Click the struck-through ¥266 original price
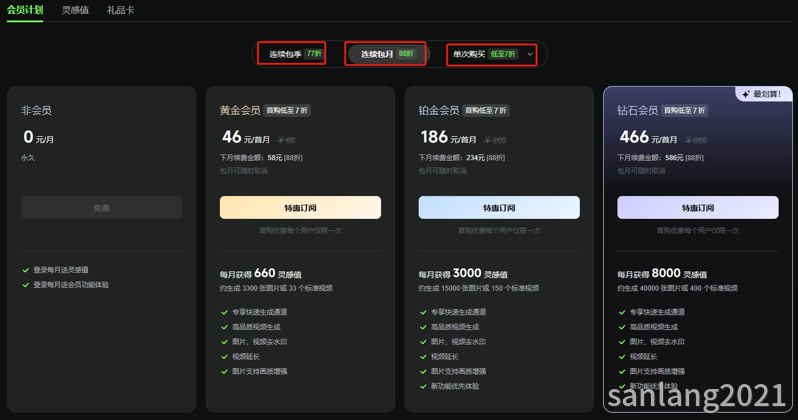The height and width of the screenshot is (420, 798). click(x=495, y=139)
